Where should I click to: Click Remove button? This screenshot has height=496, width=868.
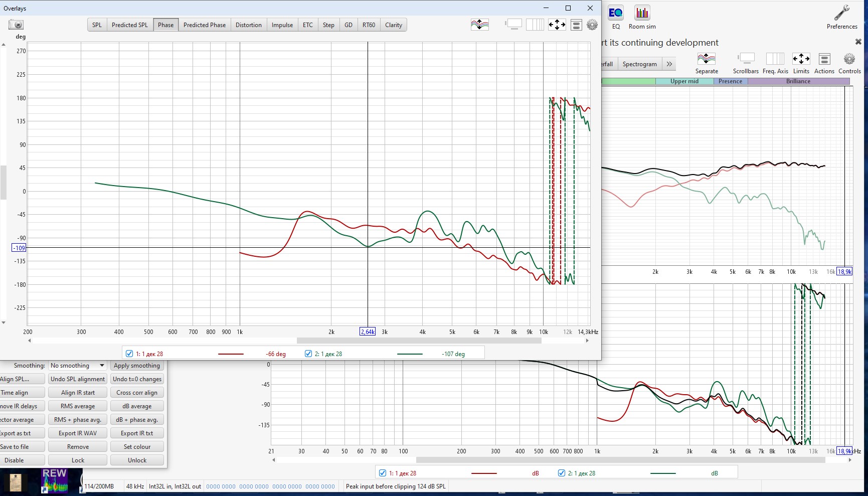coord(78,447)
